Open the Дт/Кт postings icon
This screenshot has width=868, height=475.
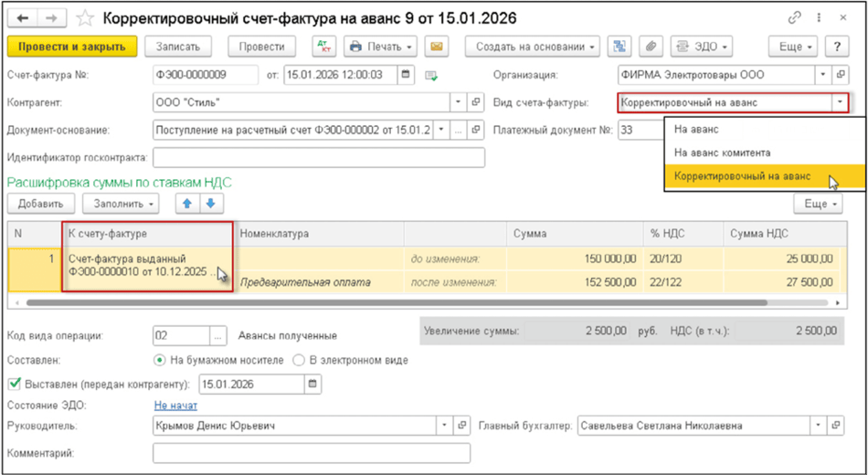pyautogui.click(x=324, y=47)
